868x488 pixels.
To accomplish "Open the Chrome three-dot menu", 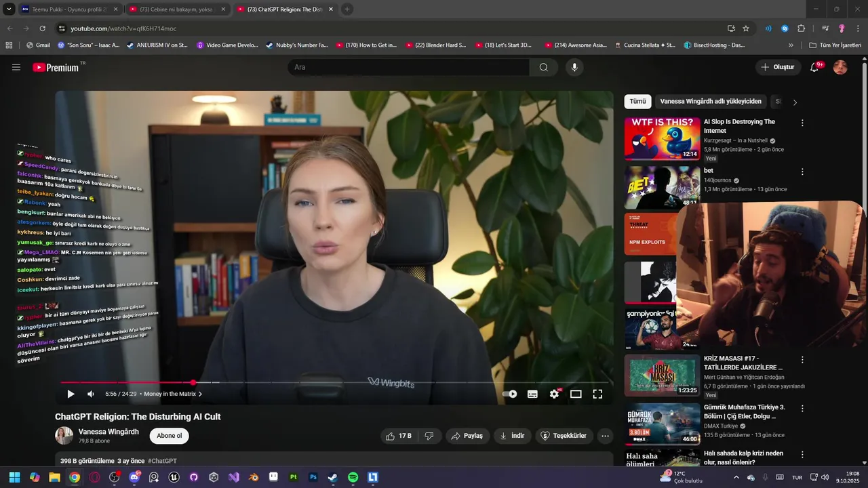I will pos(858,28).
